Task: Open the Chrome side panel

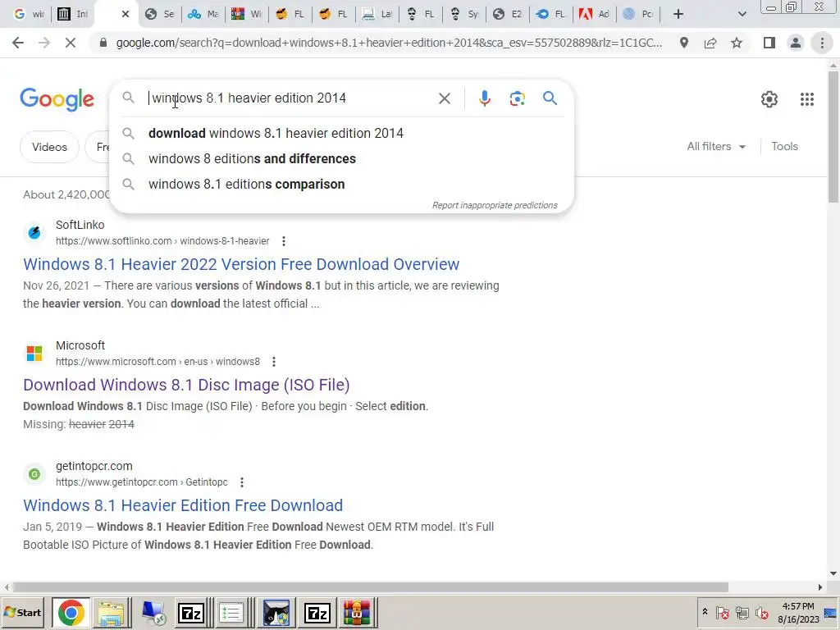Action: click(769, 43)
